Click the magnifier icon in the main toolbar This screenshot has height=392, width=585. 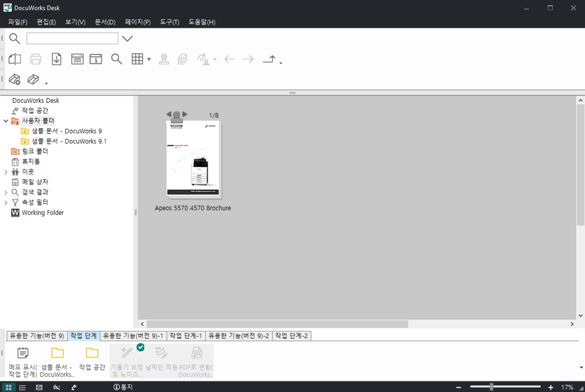[x=116, y=59]
